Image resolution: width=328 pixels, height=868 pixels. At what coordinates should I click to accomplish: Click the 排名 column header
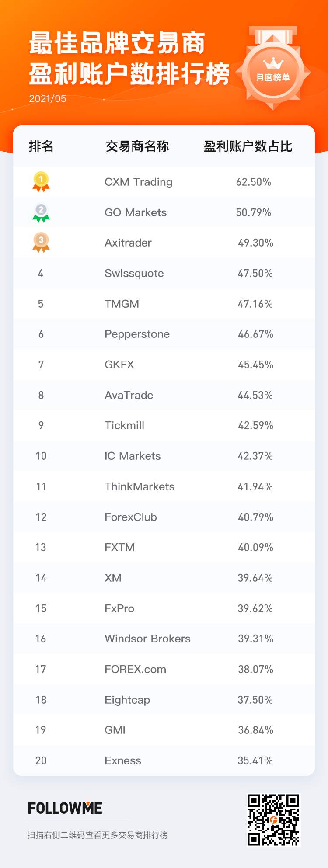pos(41,146)
